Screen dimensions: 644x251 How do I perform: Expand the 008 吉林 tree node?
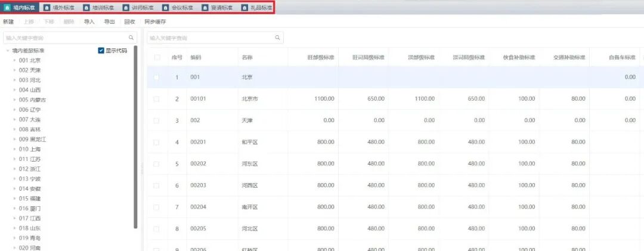tap(15, 129)
